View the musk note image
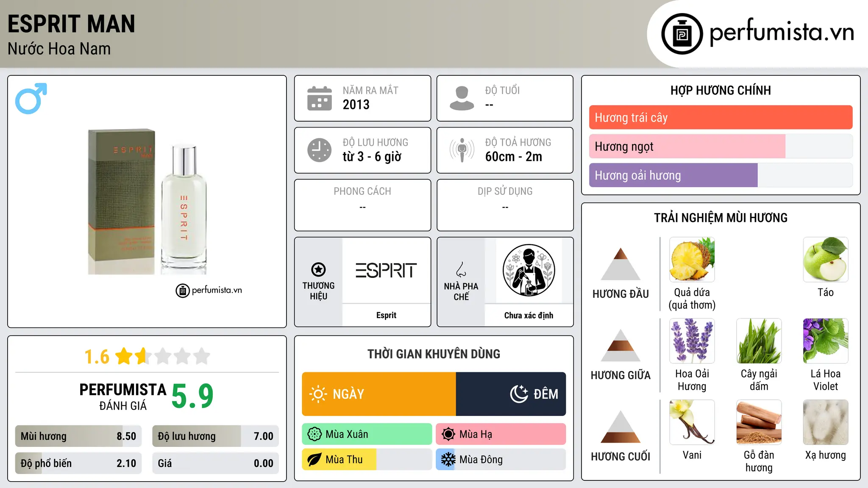868x488 pixels. [x=826, y=422]
